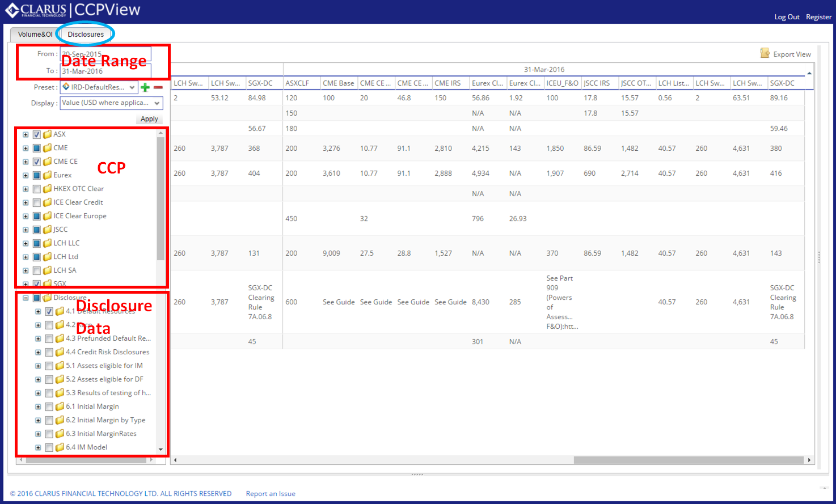Viewport: 836px width, 504px height.
Task: Toggle the ASX checkbox
Action: tap(37, 134)
